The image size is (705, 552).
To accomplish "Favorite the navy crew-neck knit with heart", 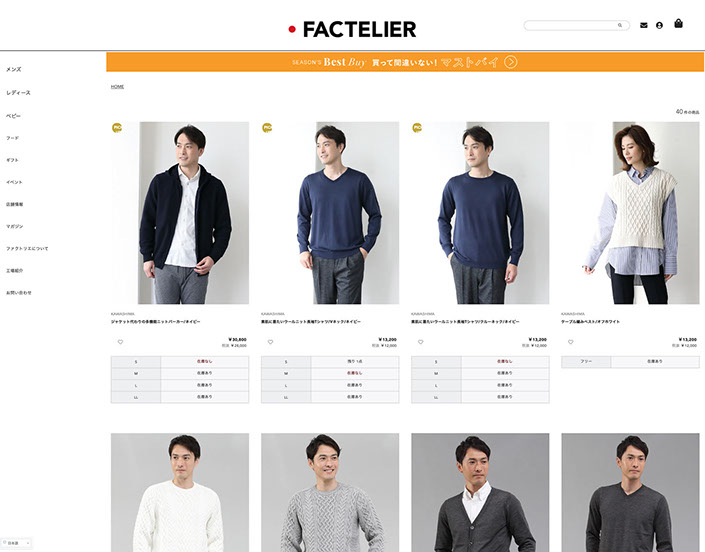I will point(420,342).
